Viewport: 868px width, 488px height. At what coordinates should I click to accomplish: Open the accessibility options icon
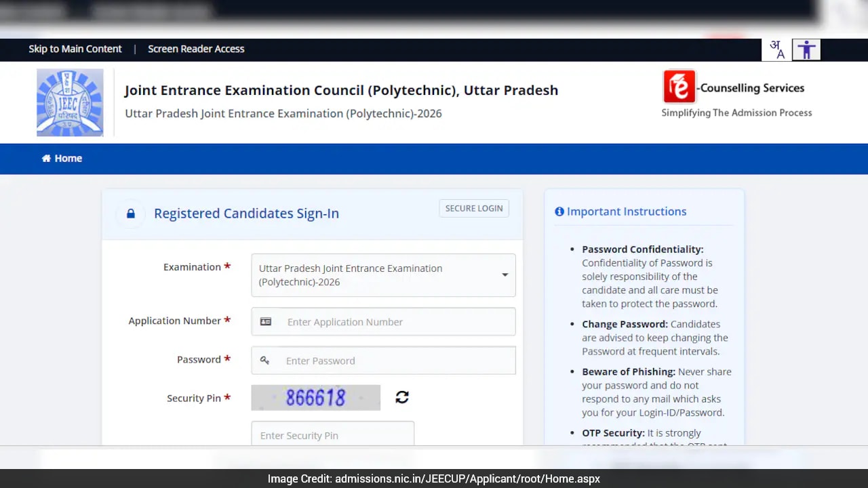click(806, 49)
